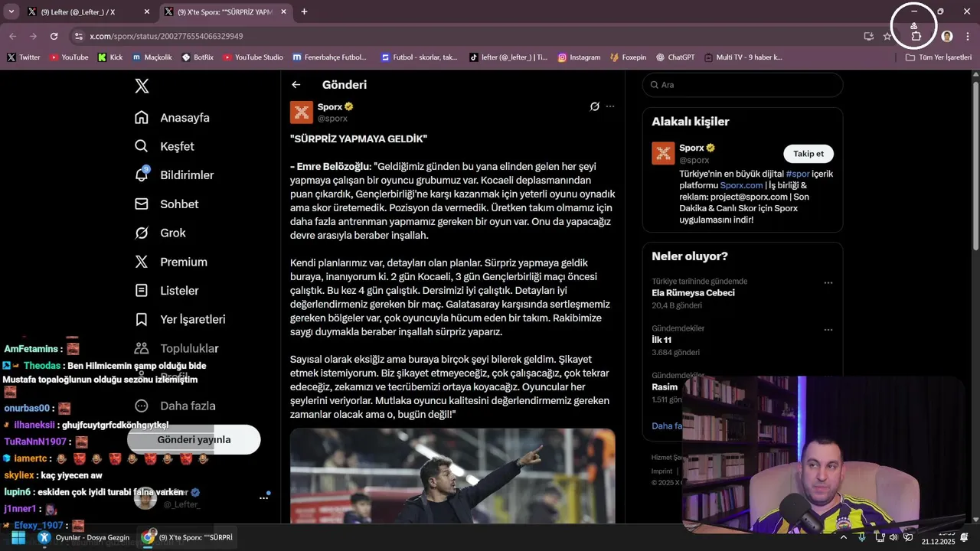The image size is (980, 551).
Task: Open the Kick bookmark
Action: (110, 57)
